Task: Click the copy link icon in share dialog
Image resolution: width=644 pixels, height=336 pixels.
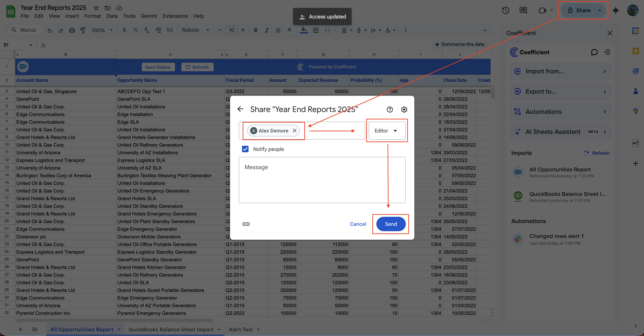Action: click(246, 224)
